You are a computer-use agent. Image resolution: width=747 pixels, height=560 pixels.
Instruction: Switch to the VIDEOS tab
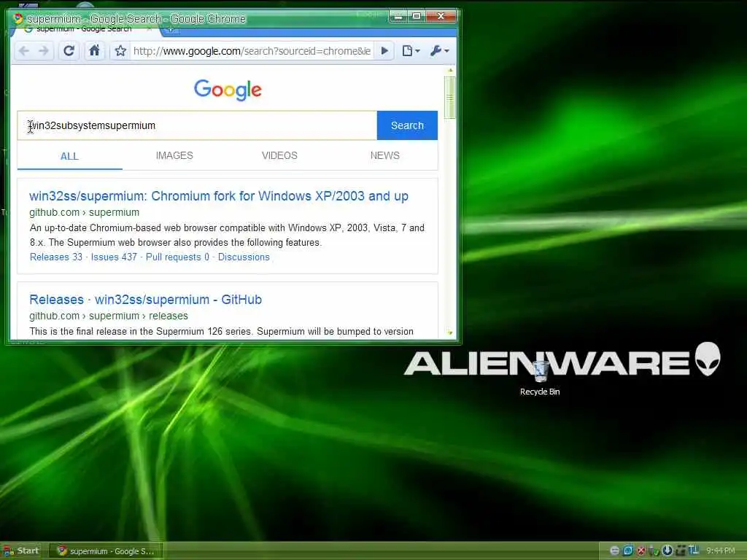(x=279, y=156)
